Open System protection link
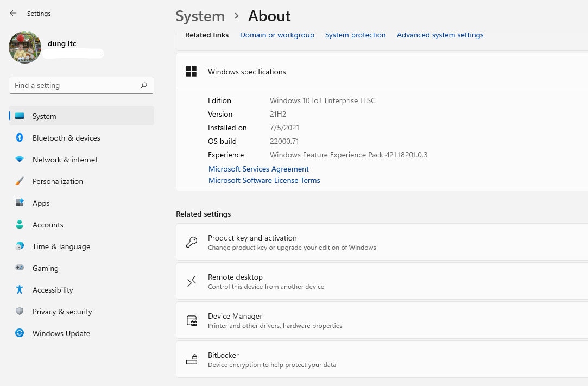The image size is (588, 386). click(x=355, y=35)
